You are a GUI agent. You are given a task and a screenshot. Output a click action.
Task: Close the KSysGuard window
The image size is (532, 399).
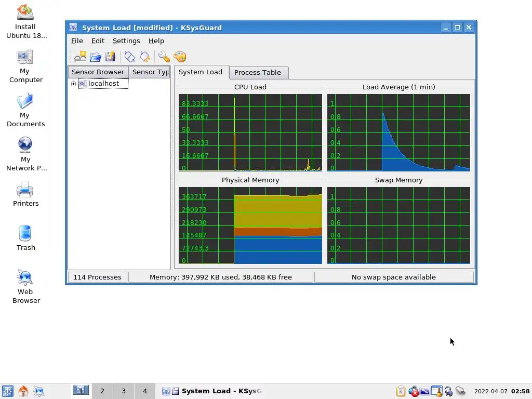pyautogui.click(x=469, y=28)
